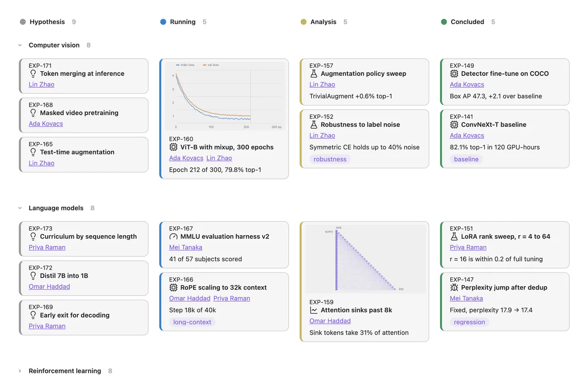
Task: Click lightbulb icon on Masked video pretraining card
Action: tap(33, 113)
